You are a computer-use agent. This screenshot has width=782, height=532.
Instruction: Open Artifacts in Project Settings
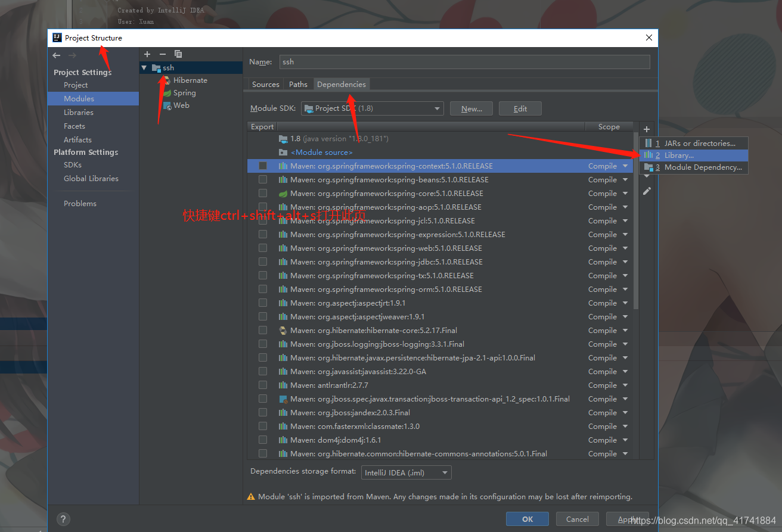pos(77,140)
